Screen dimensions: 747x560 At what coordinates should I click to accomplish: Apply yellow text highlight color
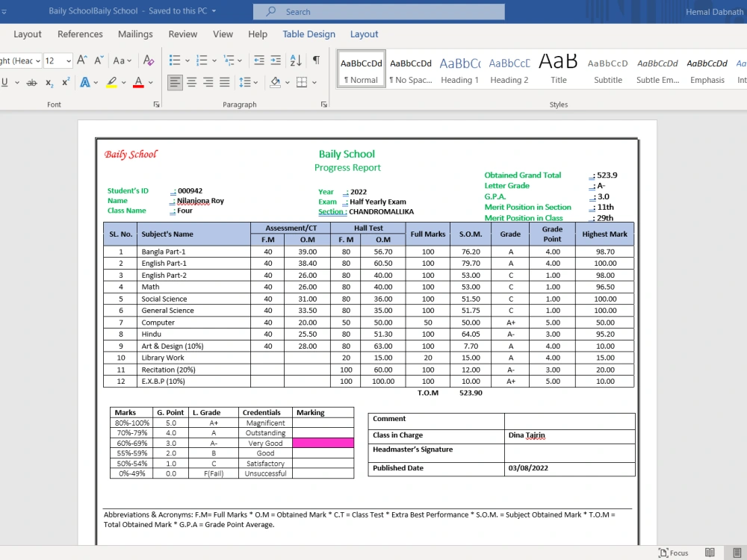click(x=111, y=82)
